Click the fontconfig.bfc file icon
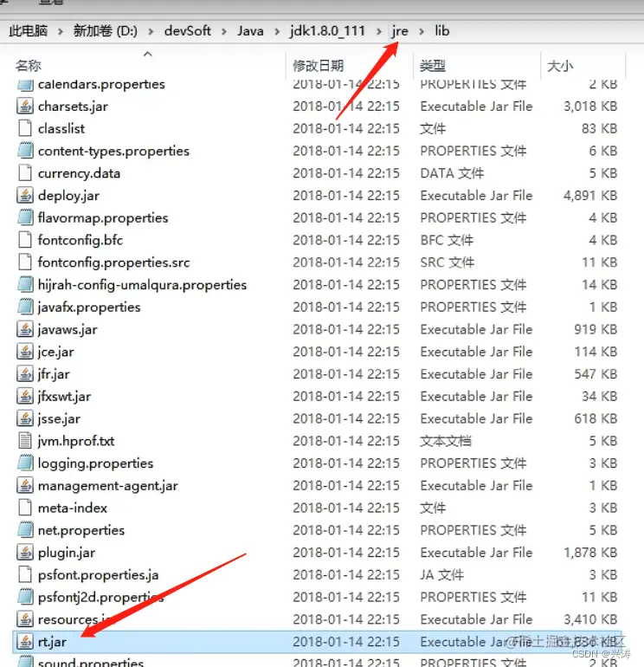The width and height of the screenshot is (644, 667). (24, 240)
